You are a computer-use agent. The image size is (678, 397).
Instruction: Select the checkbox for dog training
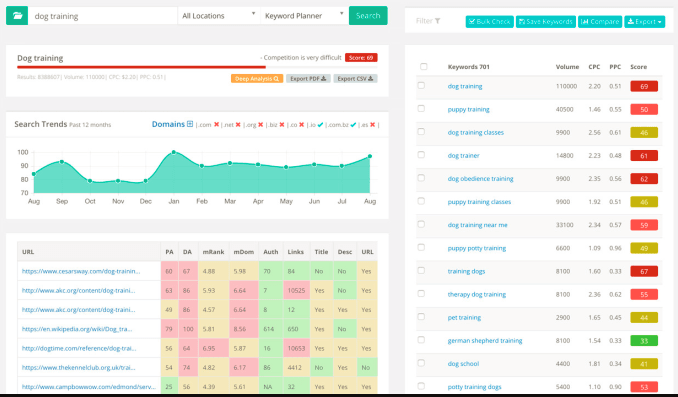(x=421, y=85)
